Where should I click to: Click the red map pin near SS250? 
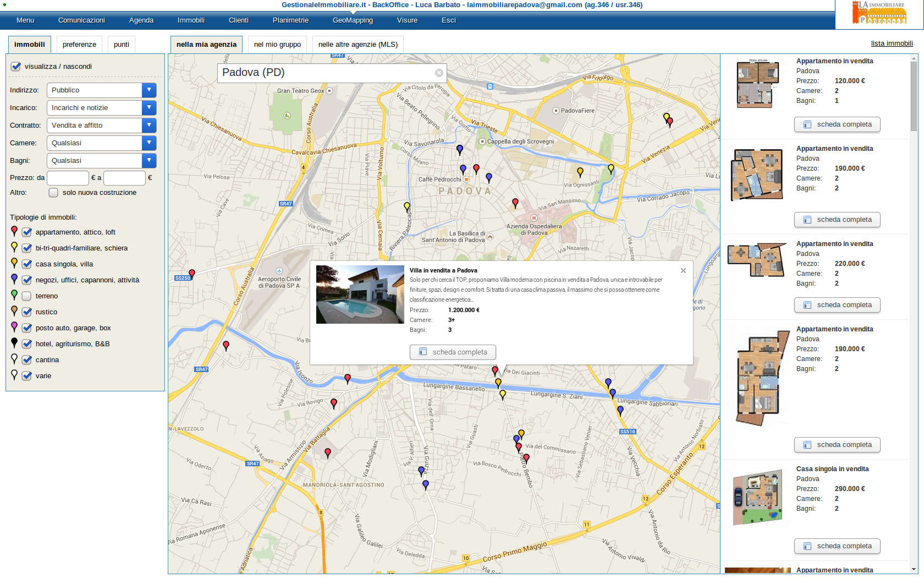click(x=192, y=274)
